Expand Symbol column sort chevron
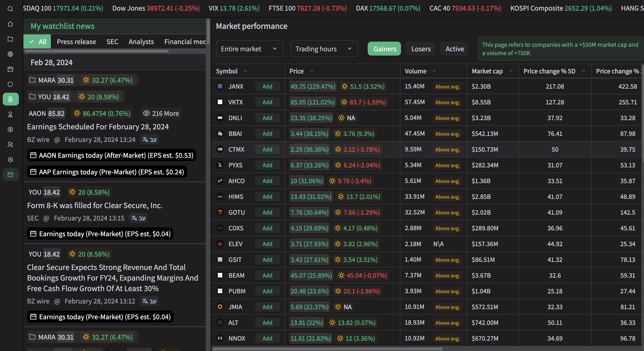This screenshot has height=351, width=644. 245,71
